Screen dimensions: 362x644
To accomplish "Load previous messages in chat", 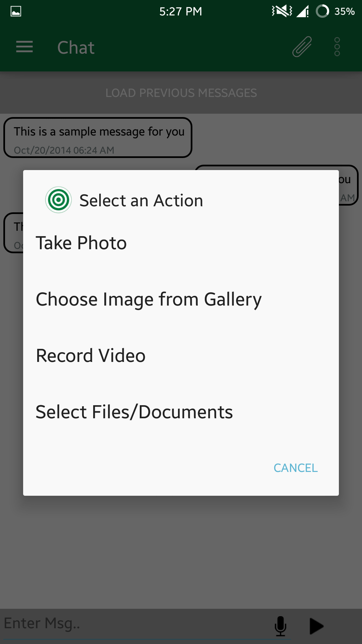I will 181,93.
